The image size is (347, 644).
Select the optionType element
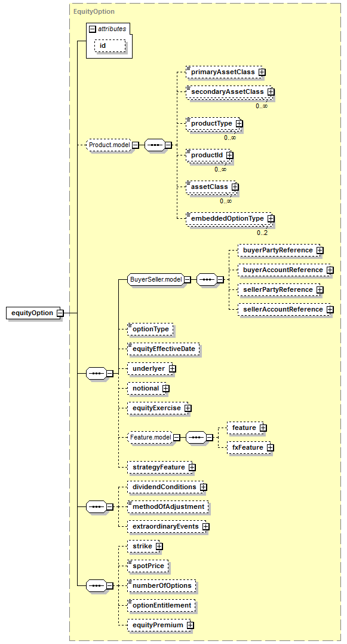(x=151, y=329)
